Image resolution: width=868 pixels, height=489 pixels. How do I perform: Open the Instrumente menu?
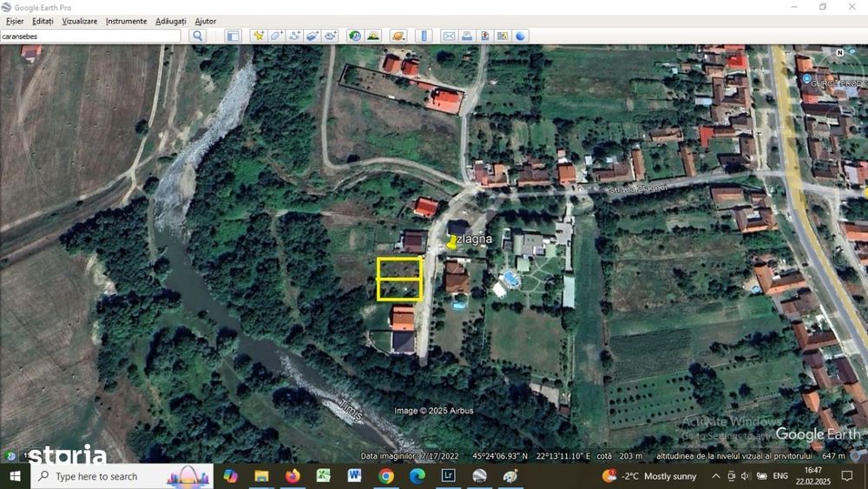click(126, 21)
